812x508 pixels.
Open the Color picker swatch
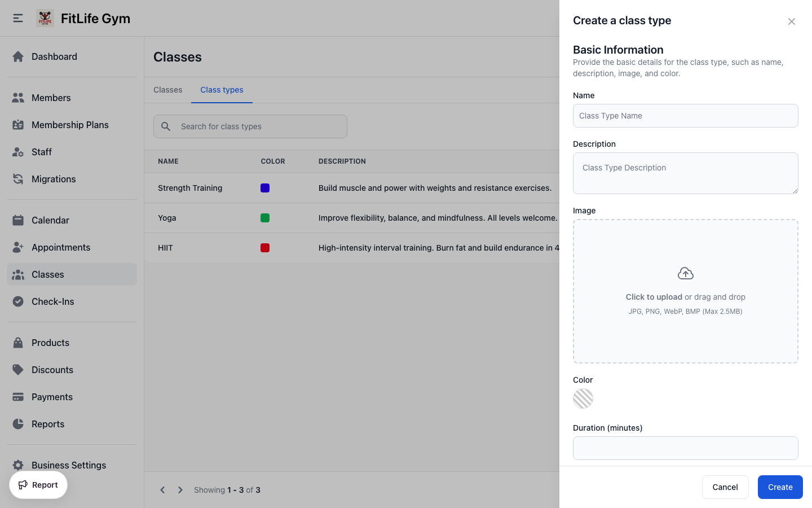point(583,398)
